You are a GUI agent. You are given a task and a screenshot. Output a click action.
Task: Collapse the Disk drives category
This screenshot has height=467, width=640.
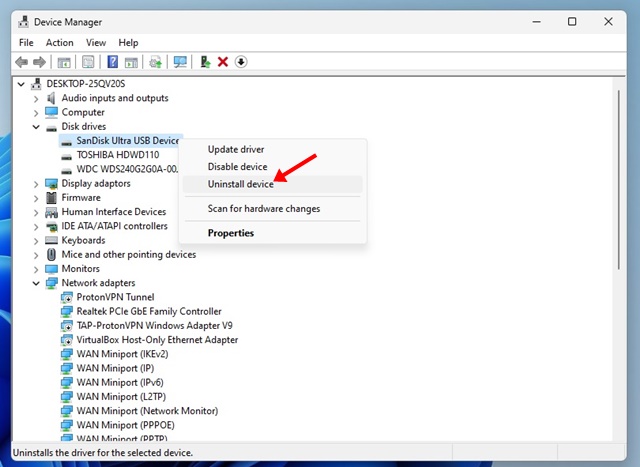[37, 127]
